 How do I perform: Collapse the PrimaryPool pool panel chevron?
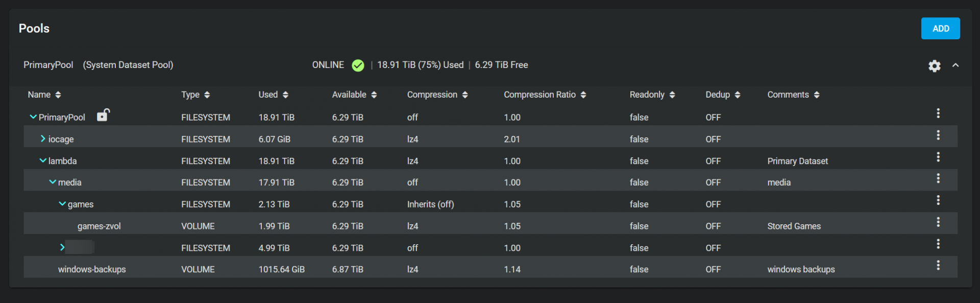[955, 65]
